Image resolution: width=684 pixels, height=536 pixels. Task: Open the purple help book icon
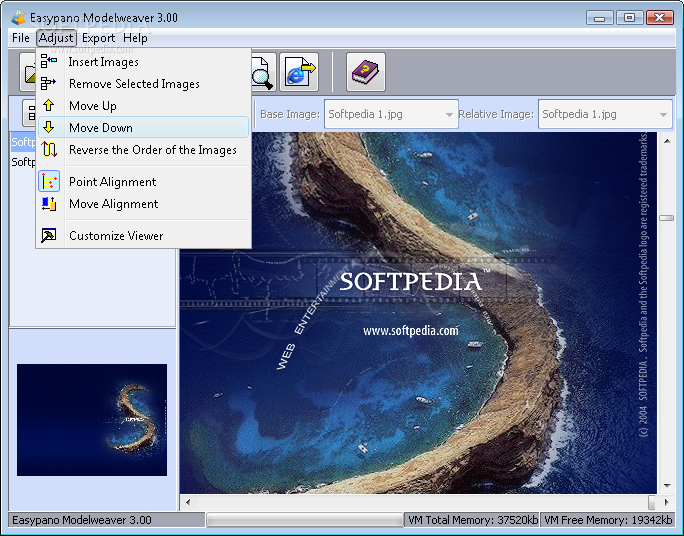click(x=366, y=72)
